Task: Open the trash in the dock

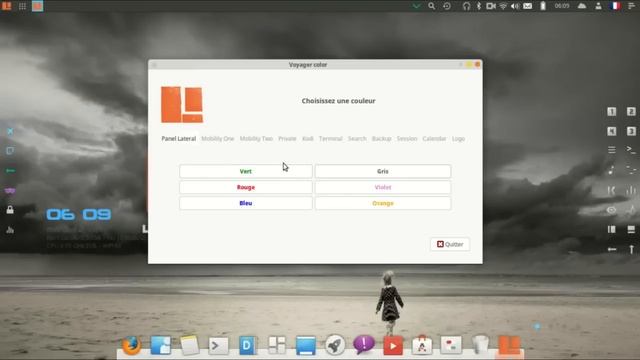Action: pyautogui.click(x=480, y=345)
